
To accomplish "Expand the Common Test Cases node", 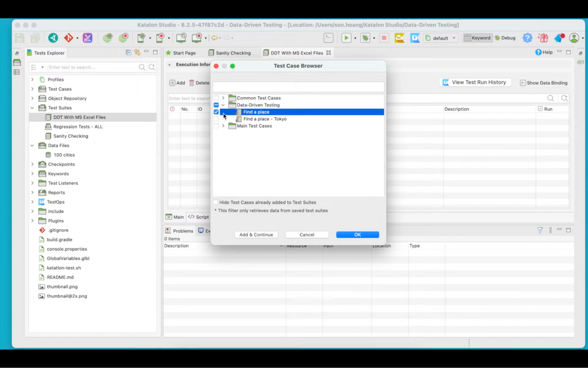I will point(223,98).
